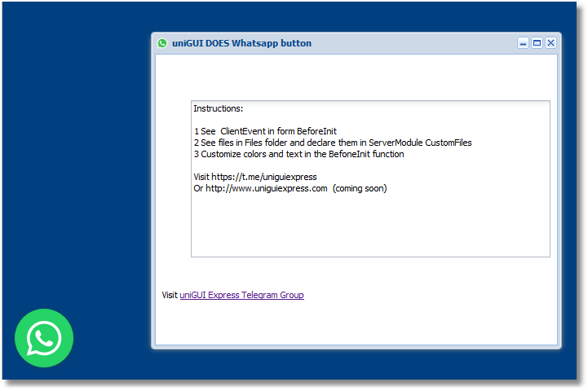Click the text 'Visit https://t.me/uniguiexpress'
Viewport: 588px width, 391px height.
pyautogui.click(x=255, y=177)
